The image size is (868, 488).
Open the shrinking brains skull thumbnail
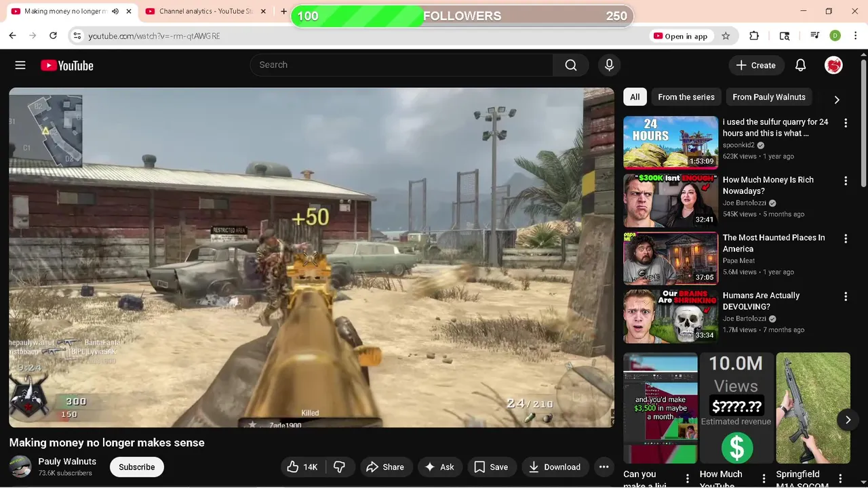coord(671,316)
